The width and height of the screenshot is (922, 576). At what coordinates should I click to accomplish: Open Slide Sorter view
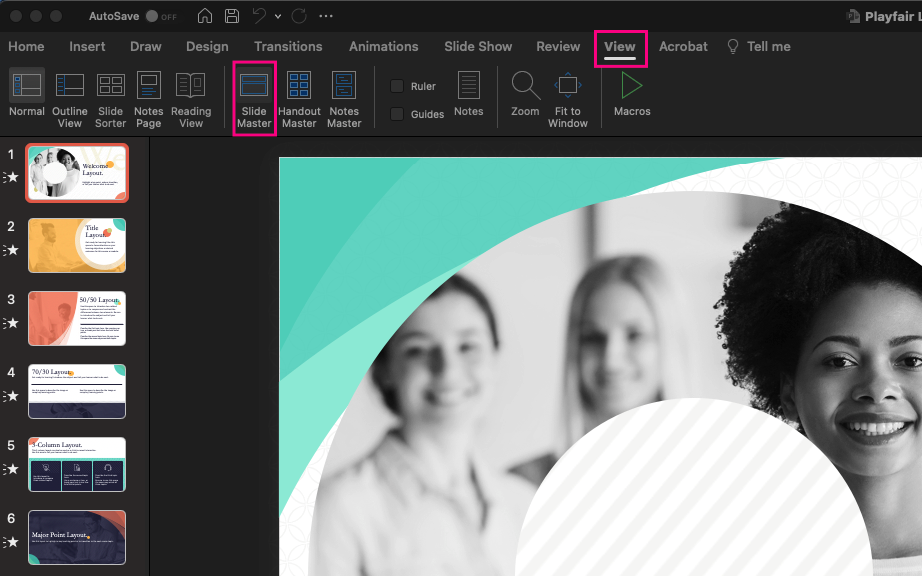pos(110,95)
